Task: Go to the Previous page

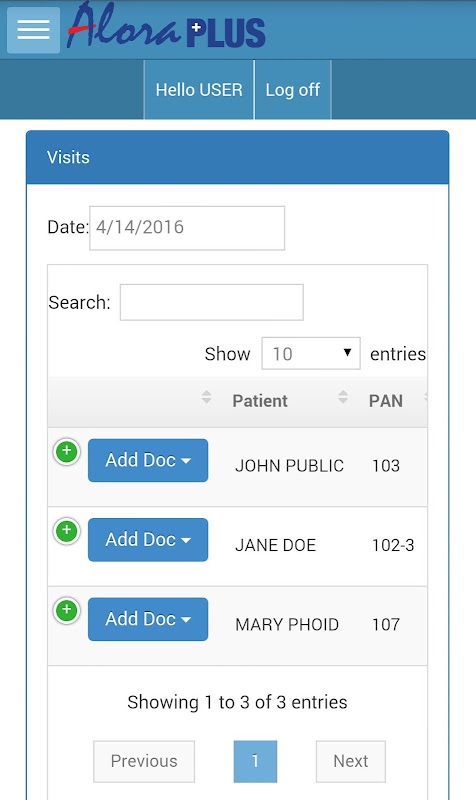Action: click(144, 761)
